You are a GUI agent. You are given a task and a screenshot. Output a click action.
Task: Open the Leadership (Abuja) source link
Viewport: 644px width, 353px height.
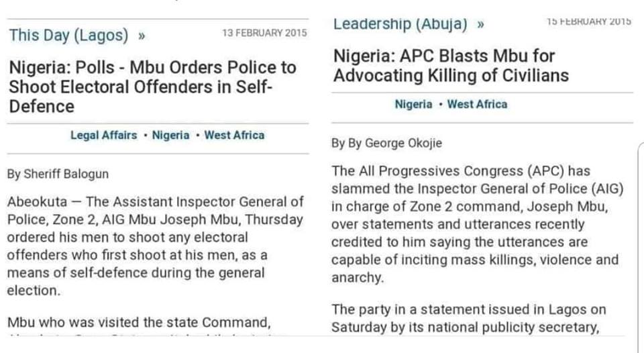pyautogui.click(x=400, y=24)
